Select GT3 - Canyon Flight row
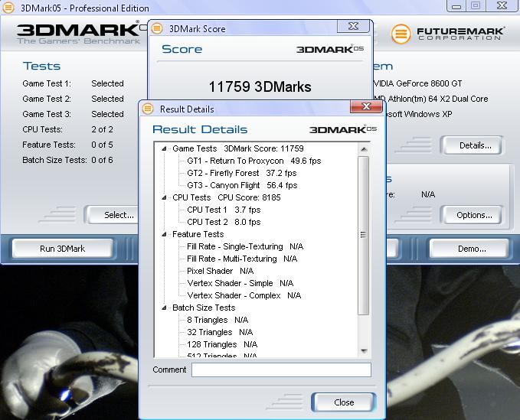The image size is (520, 420). click(242, 185)
